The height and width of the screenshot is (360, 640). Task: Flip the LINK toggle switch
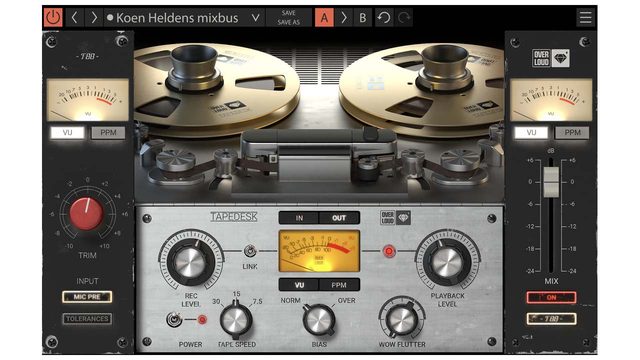(x=250, y=251)
